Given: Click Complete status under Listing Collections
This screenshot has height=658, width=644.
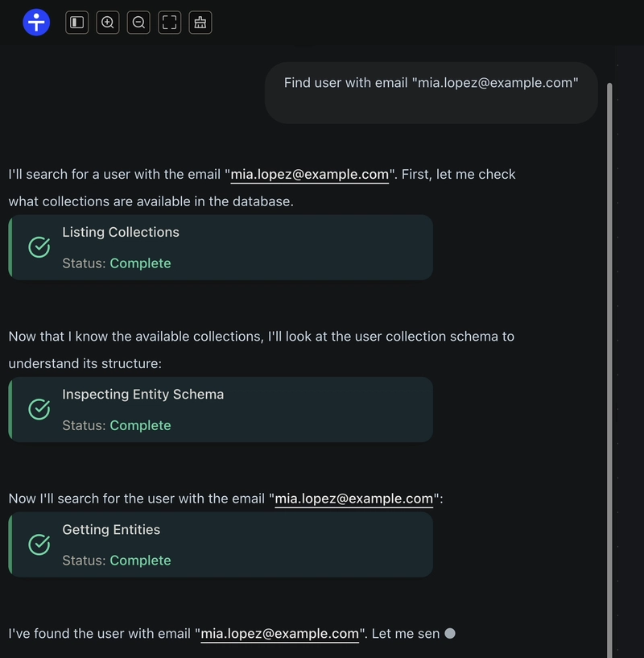Looking at the screenshot, I should pos(140,263).
